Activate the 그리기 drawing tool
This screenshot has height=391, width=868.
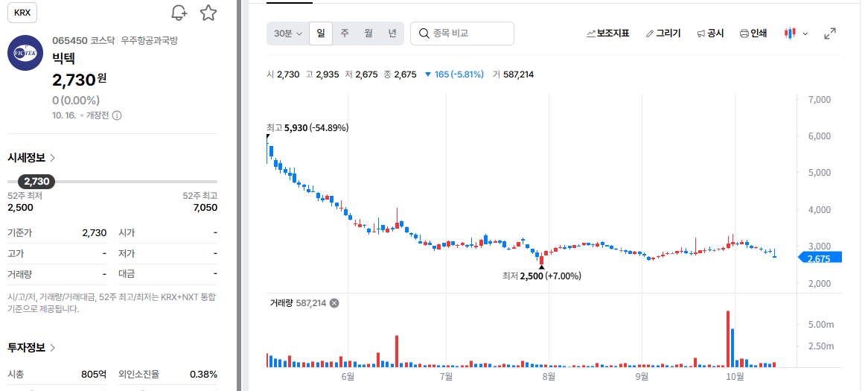pyautogui.click(x=663, y=34)
